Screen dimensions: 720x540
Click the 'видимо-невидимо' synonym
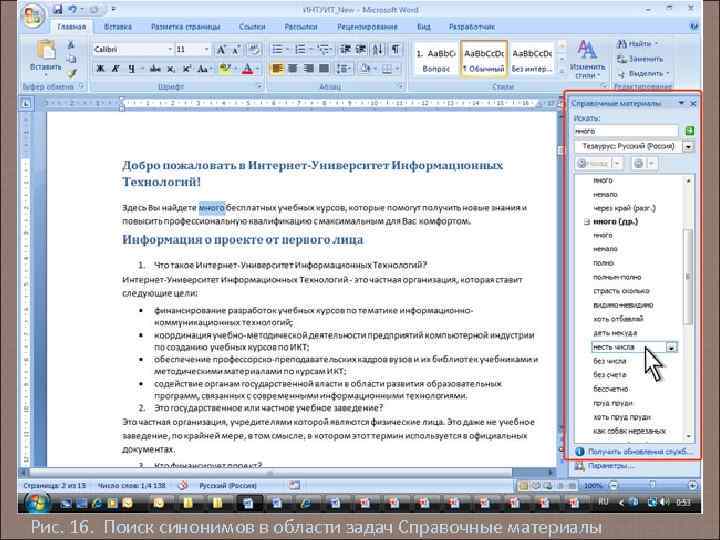(623, 305)
